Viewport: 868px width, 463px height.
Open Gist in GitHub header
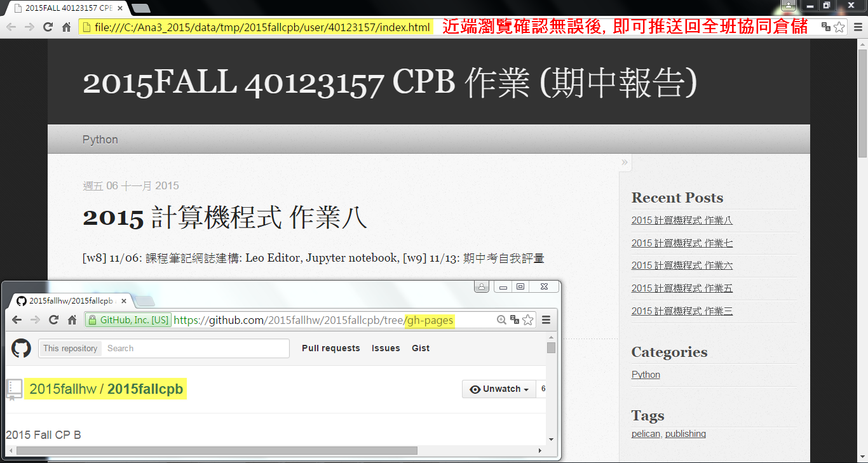point(421,348)
